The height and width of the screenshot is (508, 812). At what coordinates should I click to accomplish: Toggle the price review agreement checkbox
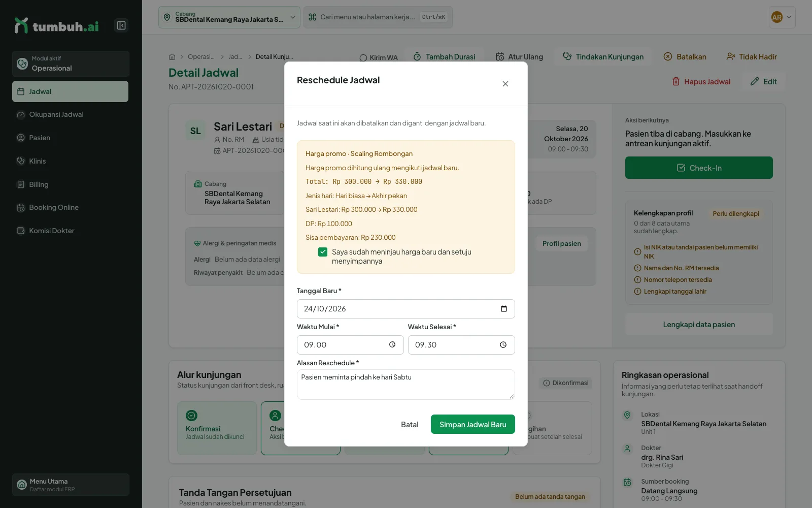323,252
